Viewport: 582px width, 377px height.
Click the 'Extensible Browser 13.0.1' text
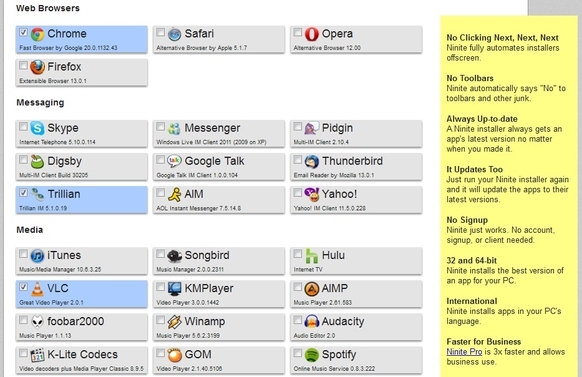(x=53, y=81)
